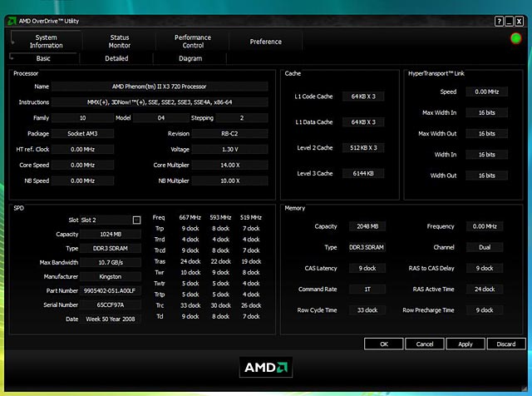Click the processor Name field
Viewport: 532px width, 396px height.
(x=160, y=87)
